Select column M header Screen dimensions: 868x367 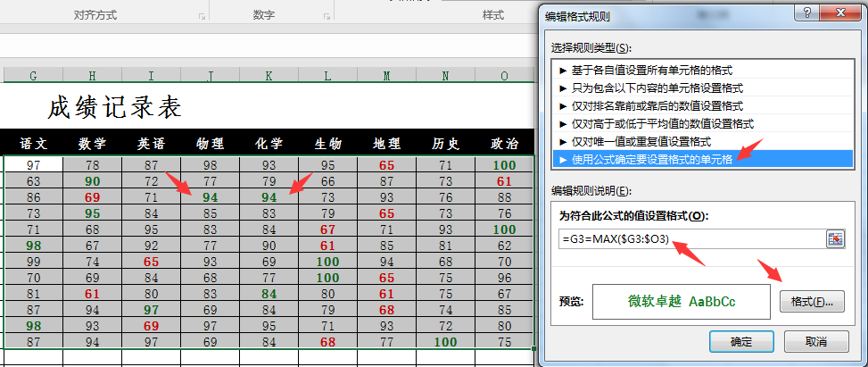(x=386, y=75)
